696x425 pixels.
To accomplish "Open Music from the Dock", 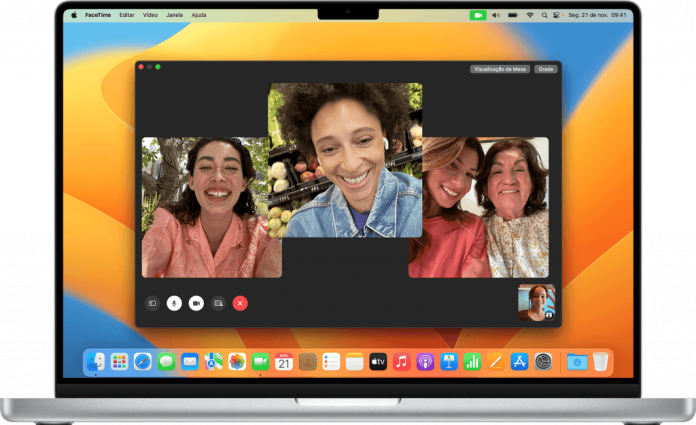I will point(402,362).
